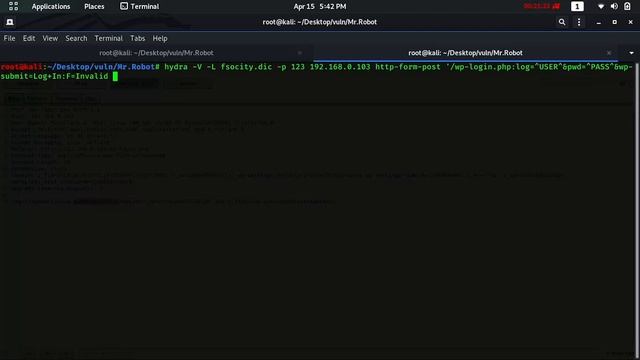The height and width of the screenshot is (360, 640).
Task: Open the View menu
Action: click(x=50, y=38)
